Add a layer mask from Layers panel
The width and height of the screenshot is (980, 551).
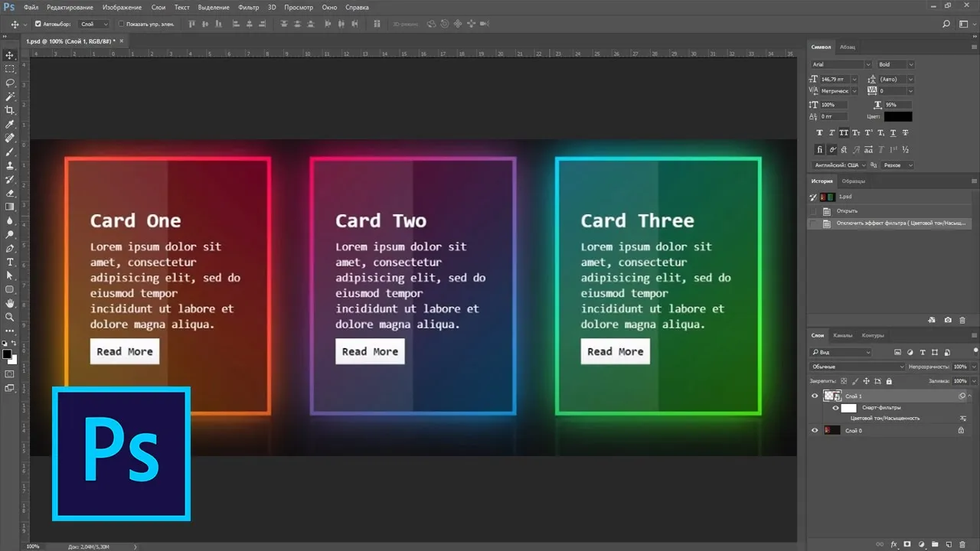point(906,544)
